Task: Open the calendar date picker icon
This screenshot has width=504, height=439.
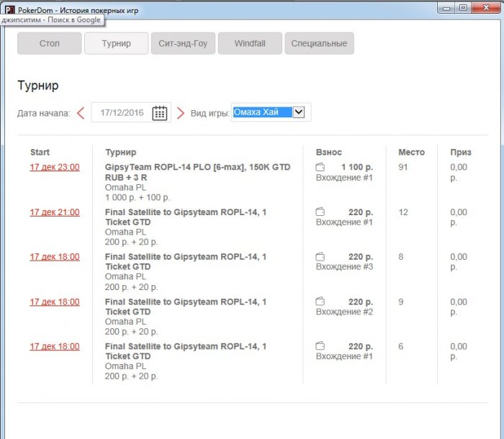Action: point(159,113)
